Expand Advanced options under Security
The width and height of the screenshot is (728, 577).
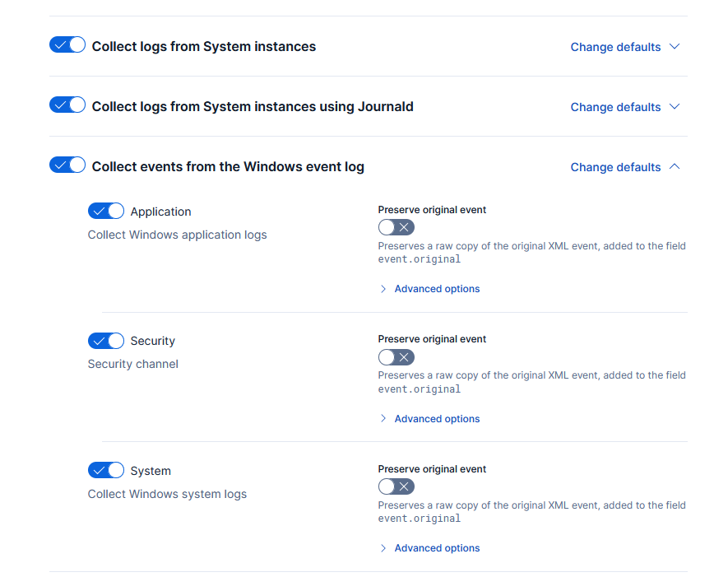[x=437, y=419]
